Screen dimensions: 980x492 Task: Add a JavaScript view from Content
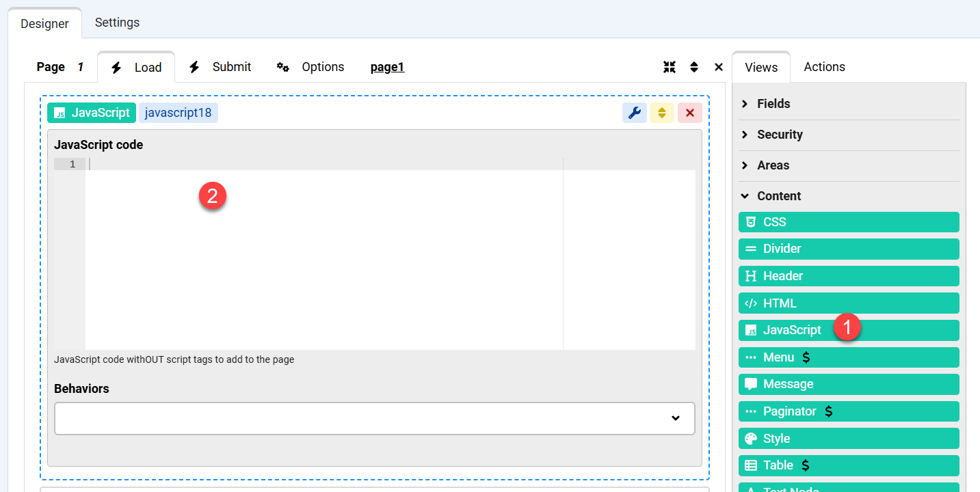[x=849, y=330]
